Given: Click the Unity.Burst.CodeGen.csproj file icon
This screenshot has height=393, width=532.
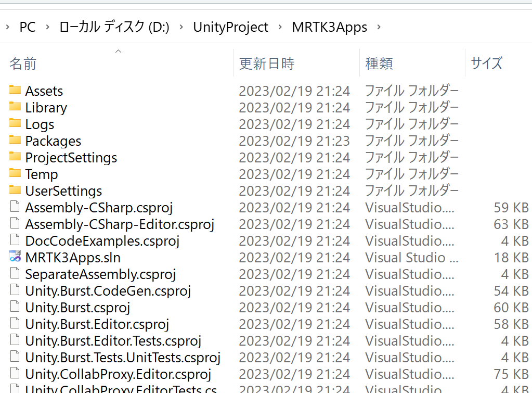Looking at the screenshot, I should pos(15,290).
